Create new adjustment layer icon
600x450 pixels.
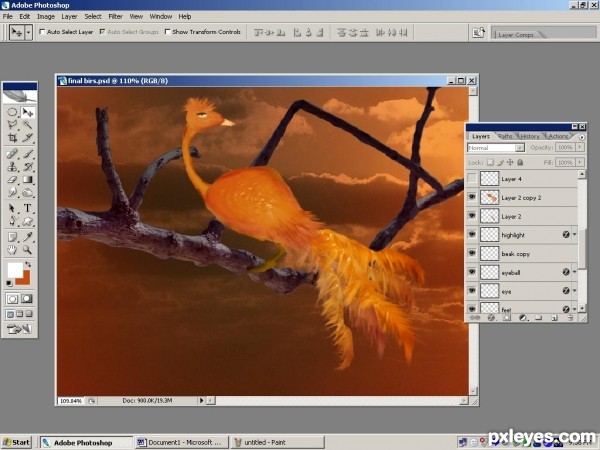tap(523, 318)
